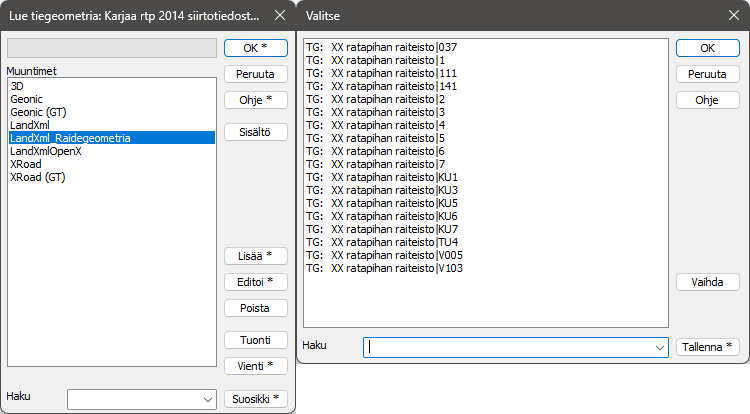Click the Haku search field in Valitse
This screenshot has height=414, width=750.
click(510, 347)
